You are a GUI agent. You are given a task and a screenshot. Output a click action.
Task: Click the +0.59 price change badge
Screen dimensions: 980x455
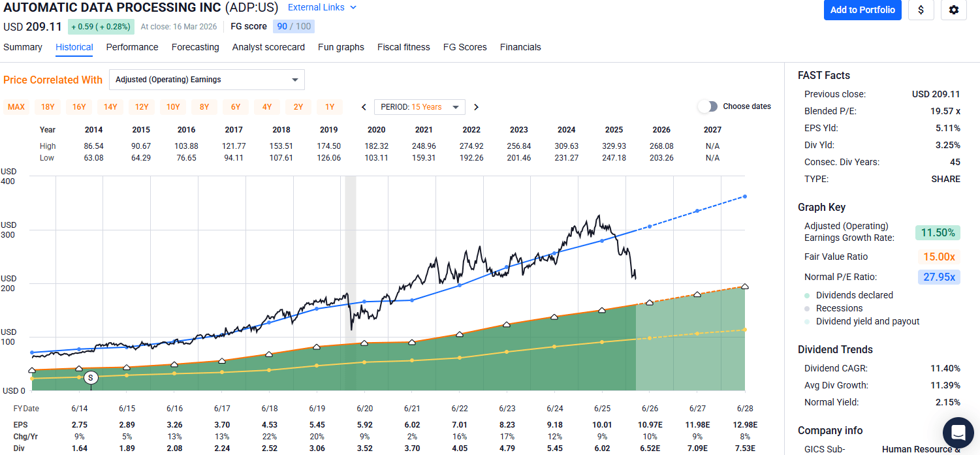point(101,27)
